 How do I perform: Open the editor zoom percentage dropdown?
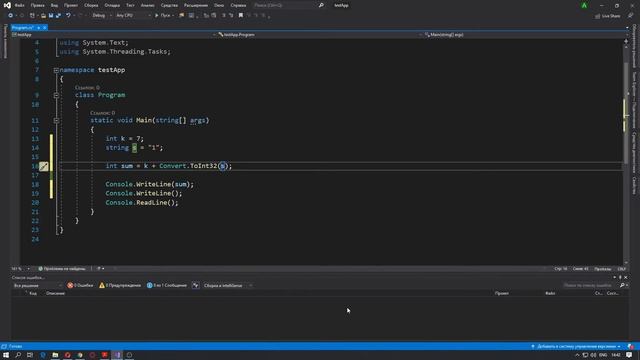(x=21, y=269)
